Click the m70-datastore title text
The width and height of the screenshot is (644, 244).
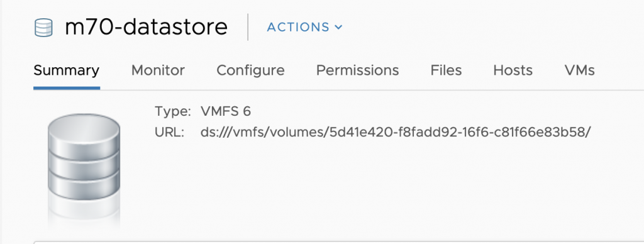click(x=146, y=27)
